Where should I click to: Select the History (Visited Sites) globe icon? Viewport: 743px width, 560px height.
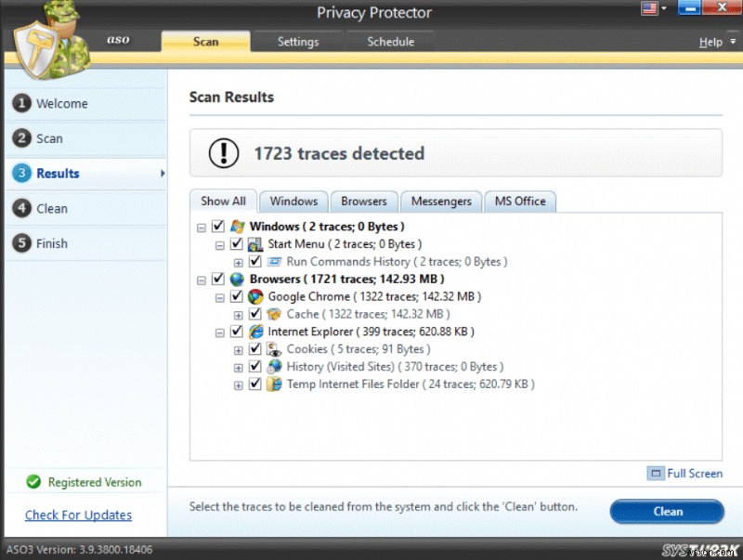pos(273,366)
